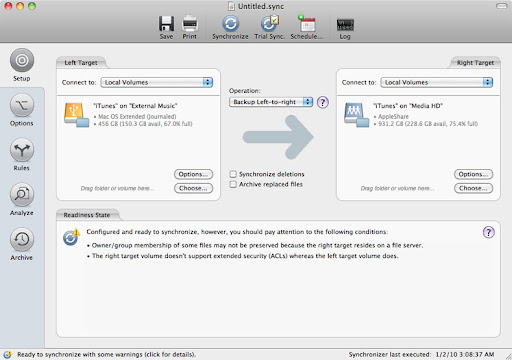Click the readiness warning sync icon
The height and width of the screenshot is (360, 512).
[x=71, y=237]
